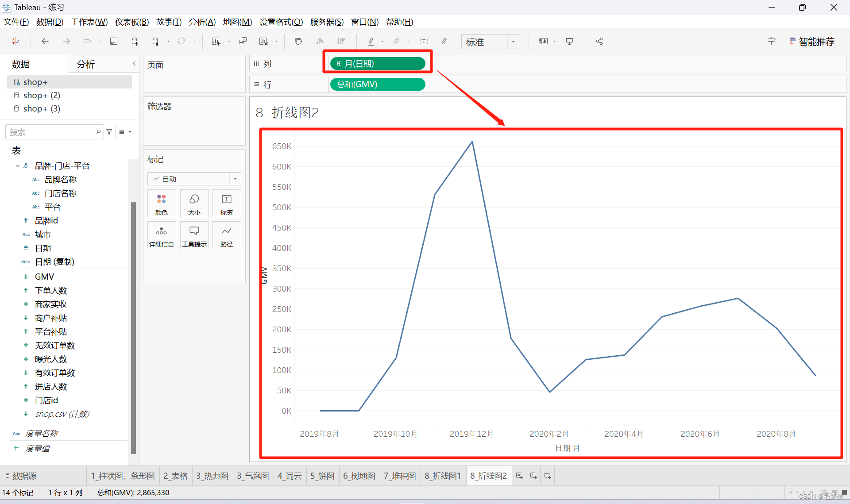Click the 总和(GMV) pill on rows shelf
The image size is (850, 504).
click(x=378, y=84)
